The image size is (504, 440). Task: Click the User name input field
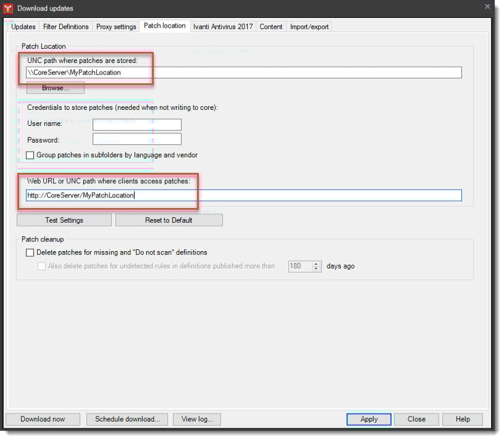(x=136, y=124)
